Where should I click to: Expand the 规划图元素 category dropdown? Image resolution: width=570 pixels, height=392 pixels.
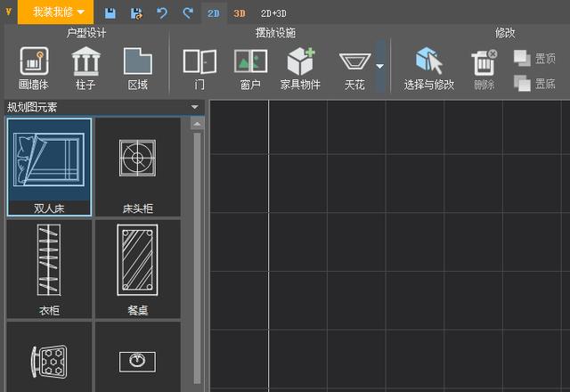(194, 108)
